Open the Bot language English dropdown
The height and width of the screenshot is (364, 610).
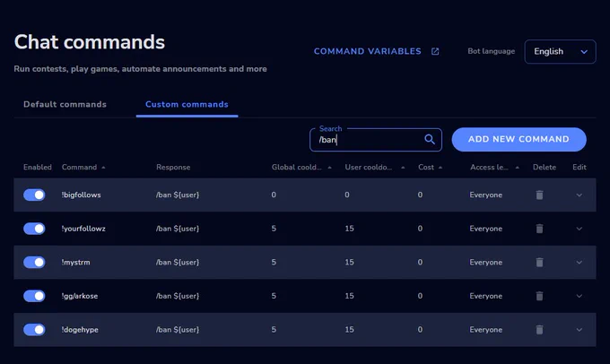tap(560, 51)
